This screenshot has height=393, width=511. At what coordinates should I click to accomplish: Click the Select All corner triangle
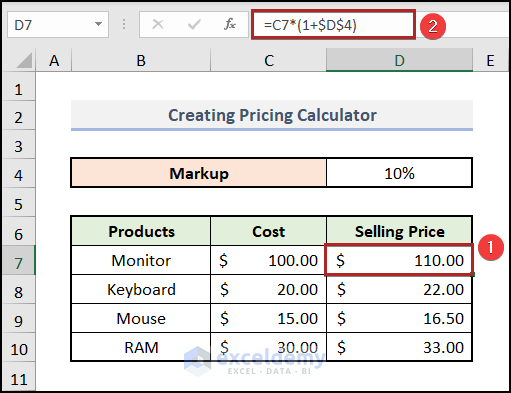[x=24, y=60]
